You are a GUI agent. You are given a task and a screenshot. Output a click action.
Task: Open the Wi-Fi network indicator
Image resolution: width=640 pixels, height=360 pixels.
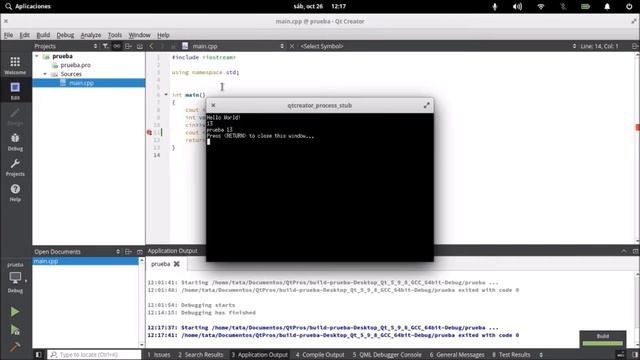click(541, 7)
